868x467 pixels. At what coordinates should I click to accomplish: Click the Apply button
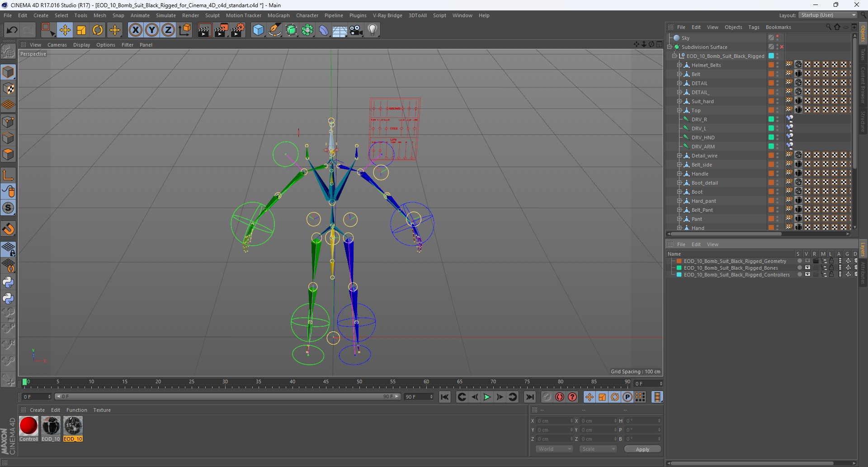pyautogui.click(x=642, y=449)
